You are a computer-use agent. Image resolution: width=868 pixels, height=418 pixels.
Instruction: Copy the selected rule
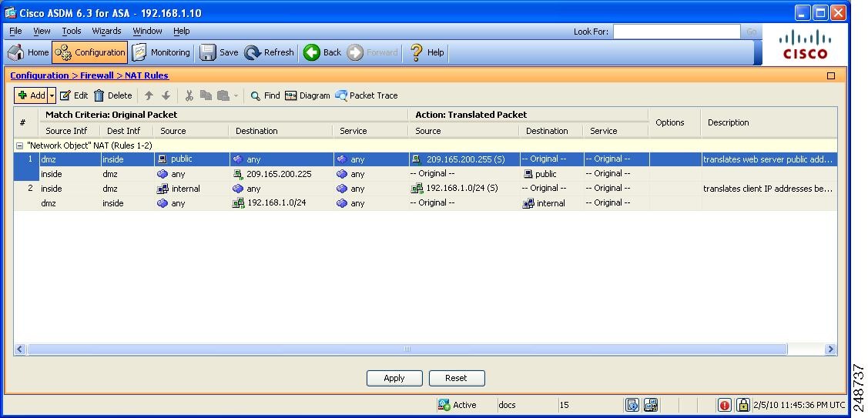(x=206, y=95)
